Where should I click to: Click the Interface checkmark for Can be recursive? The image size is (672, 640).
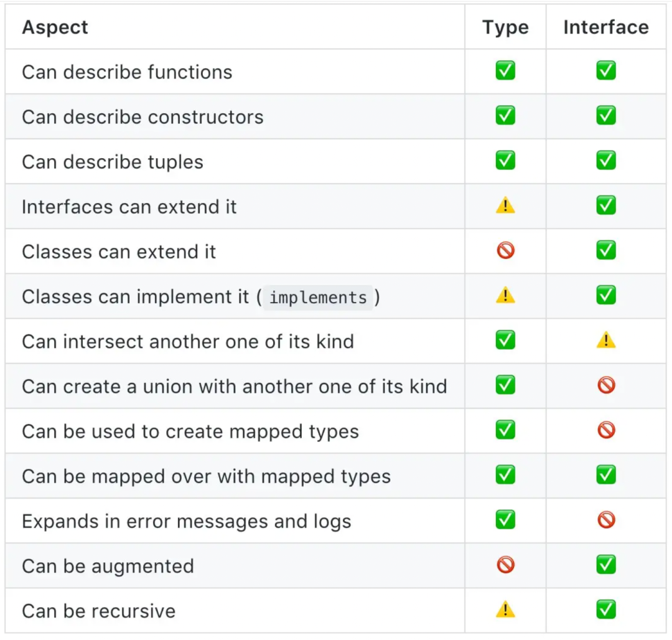pos(605,610)
